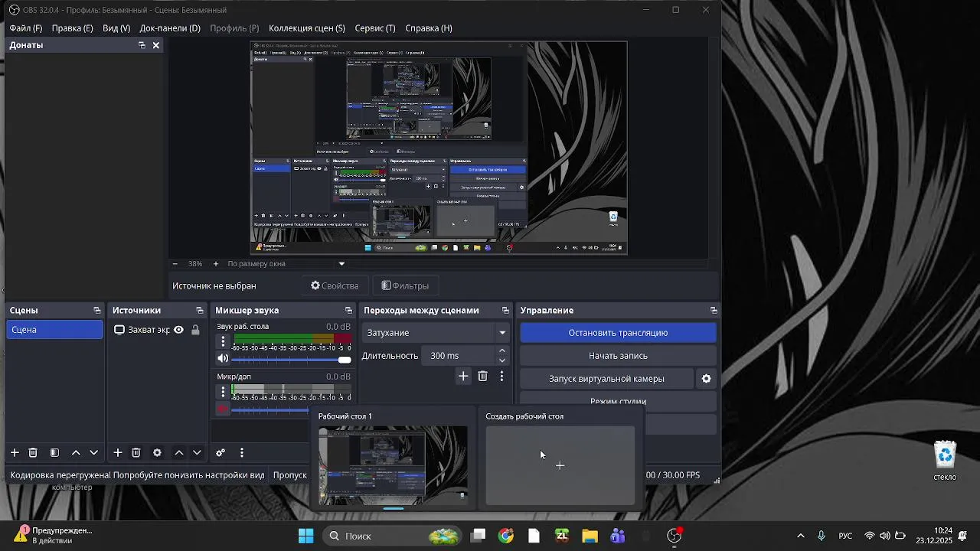Open Вид menu
The width and height of the screenshot is (980, 551).
(x=116, y=28)
